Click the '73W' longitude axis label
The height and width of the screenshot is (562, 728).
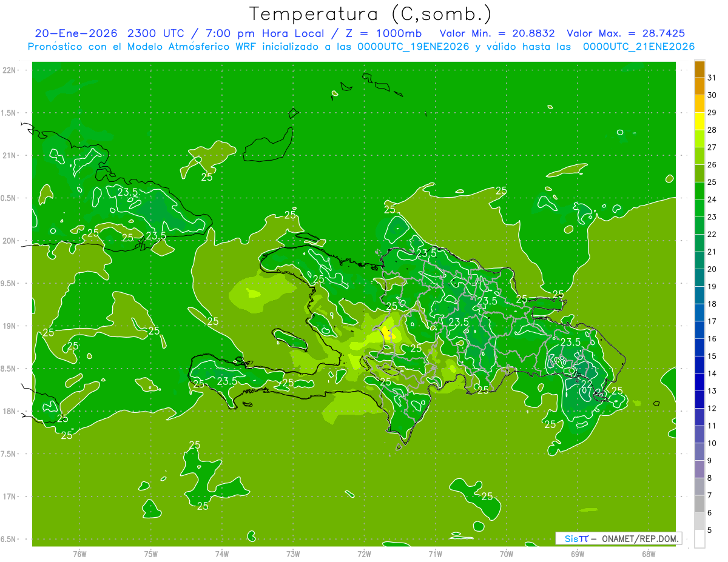(x=293, y=554)
